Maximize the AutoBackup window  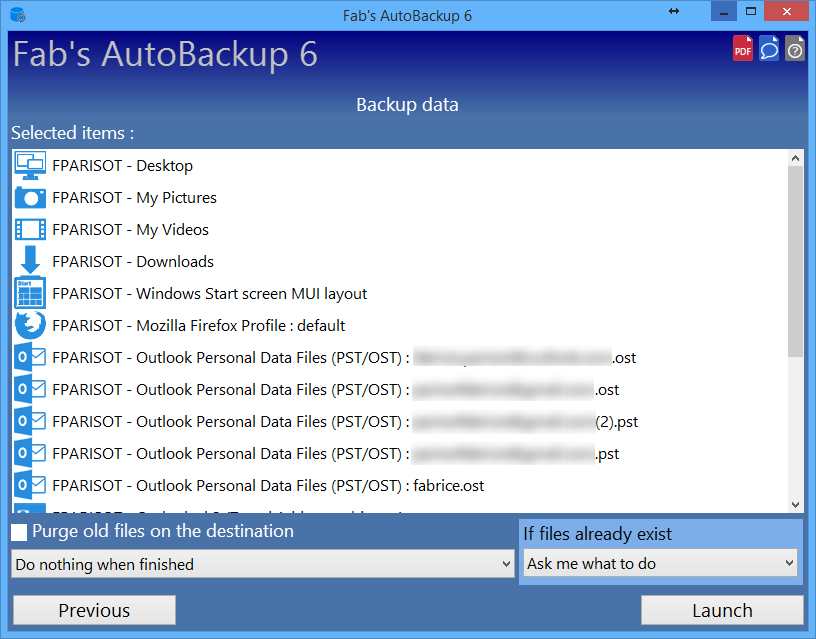pyautogui.click(x=750, y=11)
